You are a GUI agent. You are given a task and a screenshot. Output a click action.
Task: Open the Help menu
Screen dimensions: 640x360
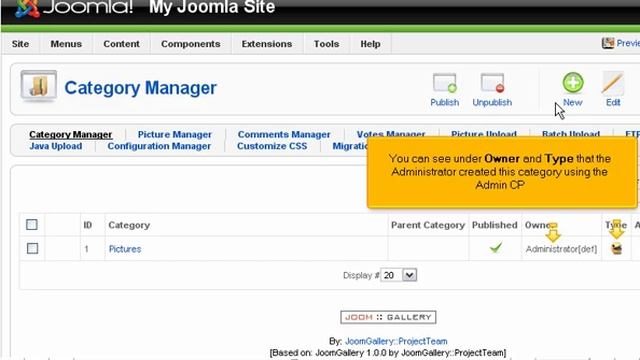370,44
